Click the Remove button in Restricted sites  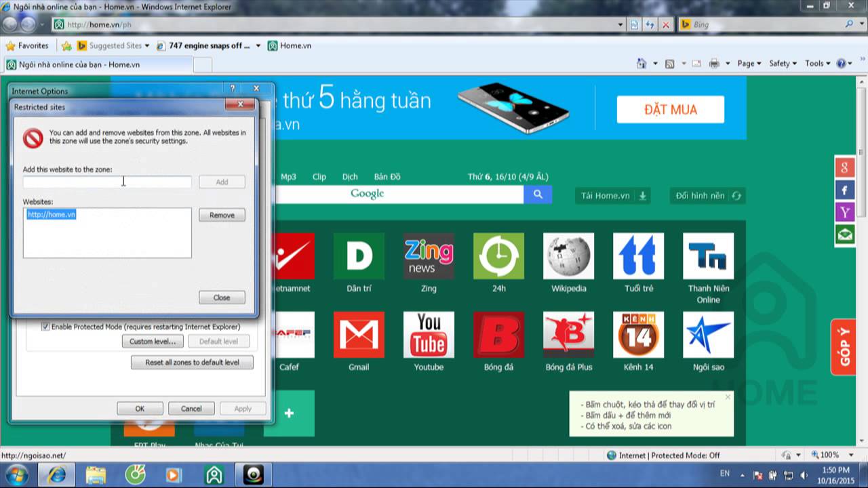pos(222,215)
